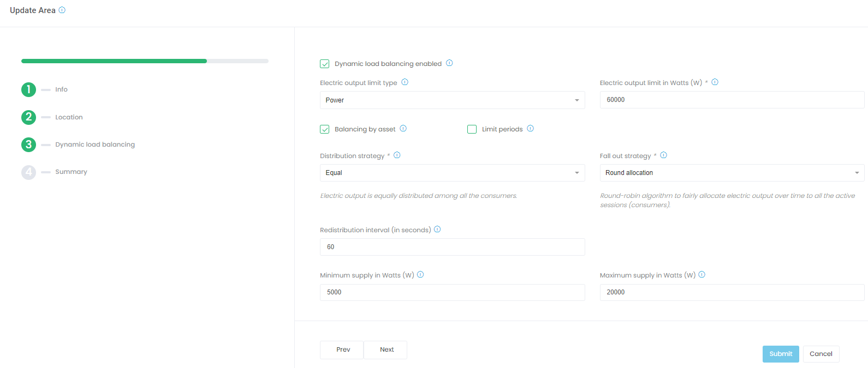
Task: Expand the Distribution strategy dropdown
Action: (452, 173)
